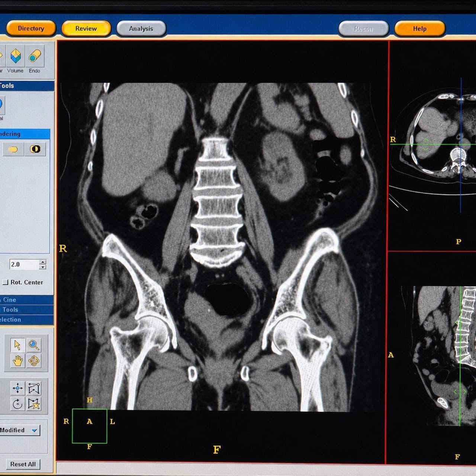Image resolution: width=476 pixels, height=476 pixels.
Task: Click the axial view thumbnail pane
Action: [x=432, y=145]
